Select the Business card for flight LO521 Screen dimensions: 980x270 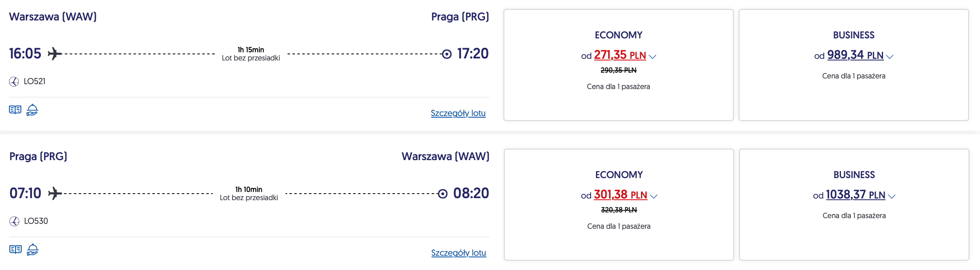(854, 98)
